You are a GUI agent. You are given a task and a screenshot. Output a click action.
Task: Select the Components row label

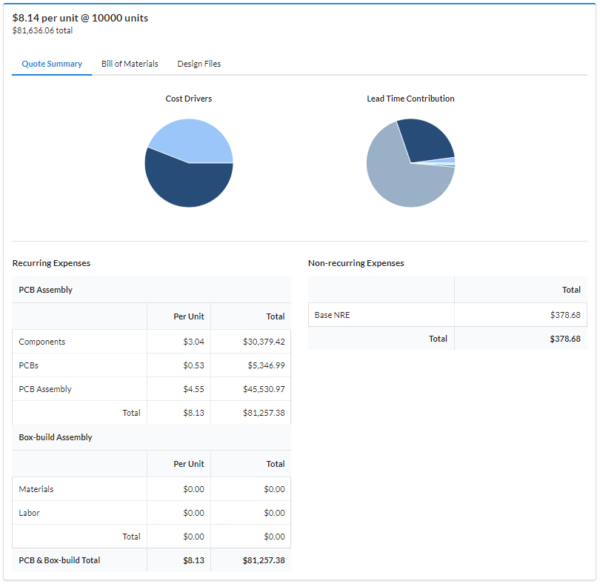43,342
